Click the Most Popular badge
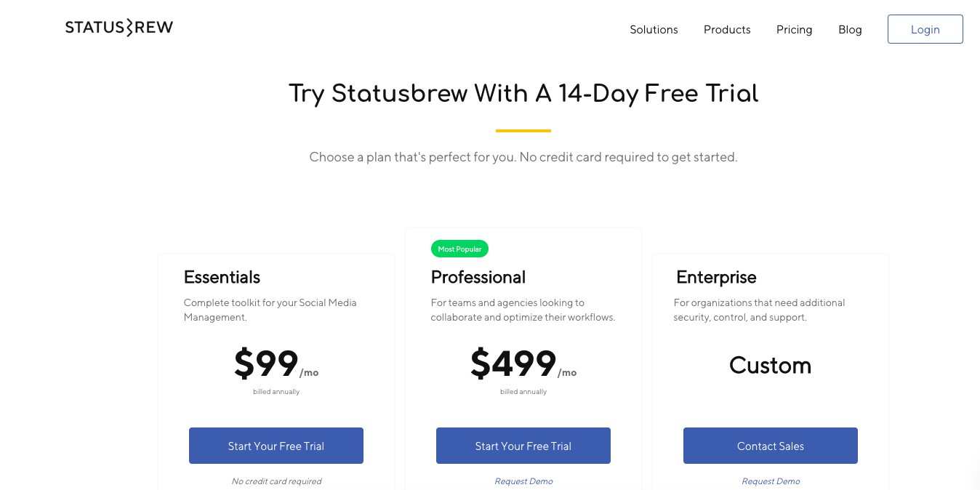The width and height of the screenshot is (980, 490). coord(459,249)
